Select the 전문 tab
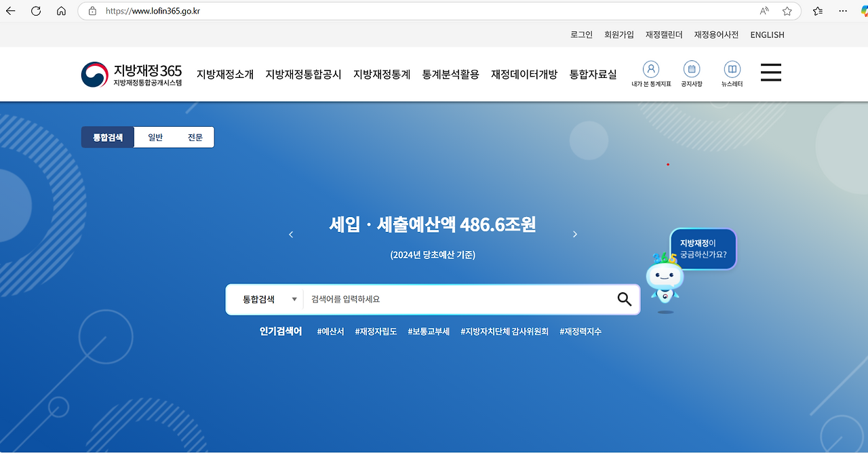Viewport: 868px width, 453px height. click(x=195, y=137)
